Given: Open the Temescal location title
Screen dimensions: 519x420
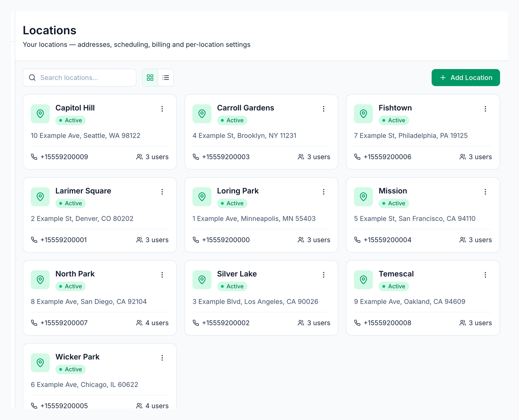Looking at the screenshot, I should click(396, 274).
